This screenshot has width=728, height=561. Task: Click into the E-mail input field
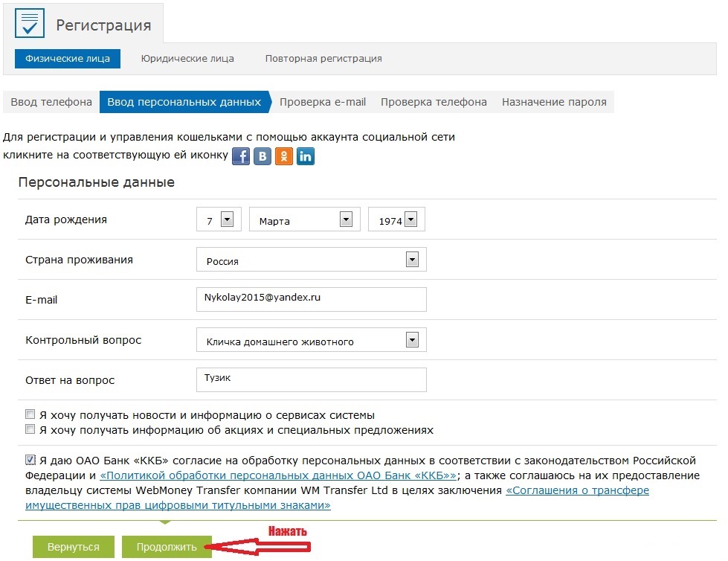point(311,299)
